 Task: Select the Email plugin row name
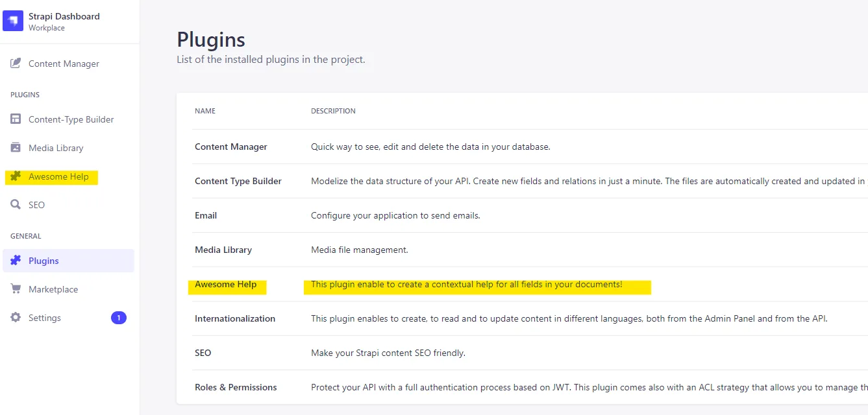tap(206, 215)
